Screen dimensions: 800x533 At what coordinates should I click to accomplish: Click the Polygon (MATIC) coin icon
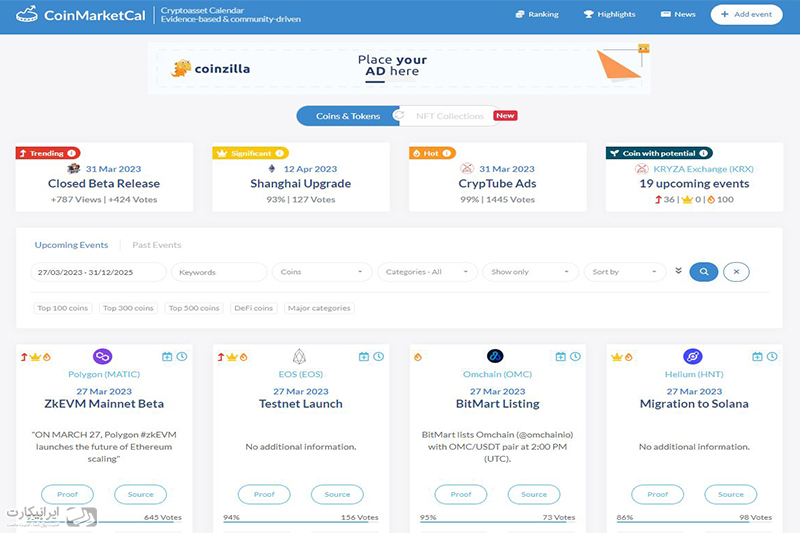tap(103, 356)
